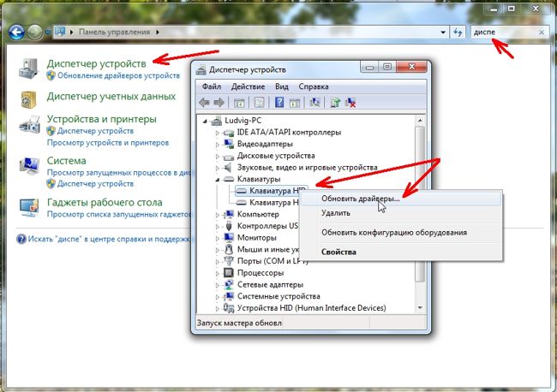Open the Устройства и принтеры heading link
557x392 pixels.
click(102, 119)
